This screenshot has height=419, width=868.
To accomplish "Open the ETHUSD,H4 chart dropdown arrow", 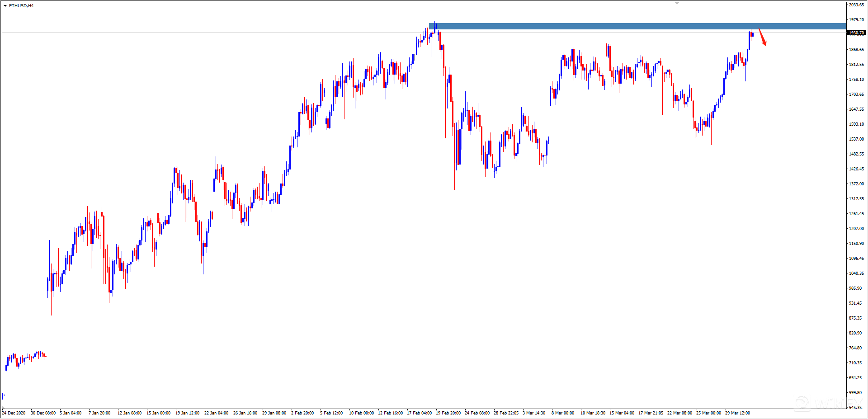I will [5, 6].
